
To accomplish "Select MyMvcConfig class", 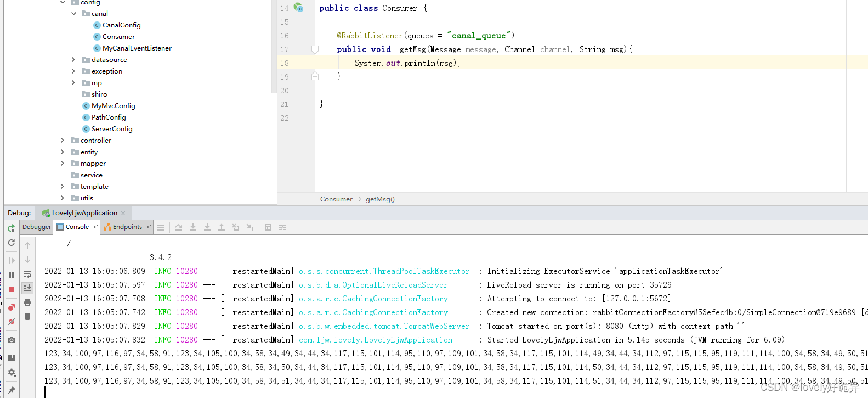I will click(x=113, y=106).
